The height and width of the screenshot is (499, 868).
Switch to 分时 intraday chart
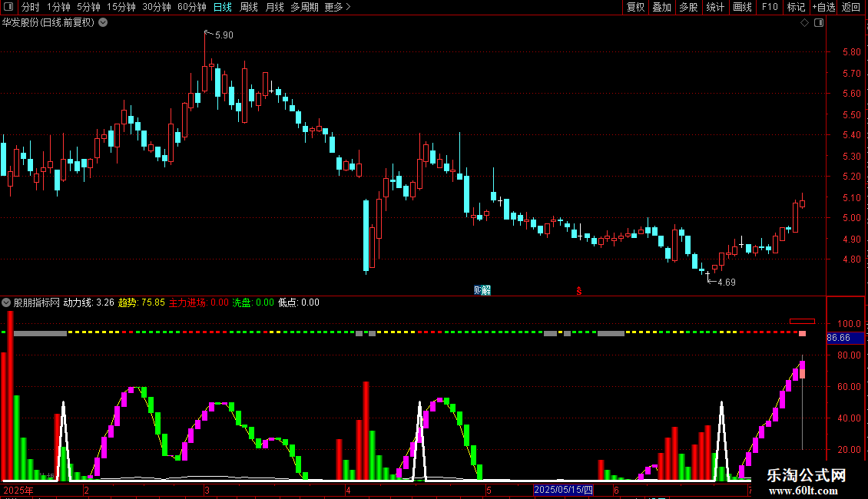pos(31,7)
